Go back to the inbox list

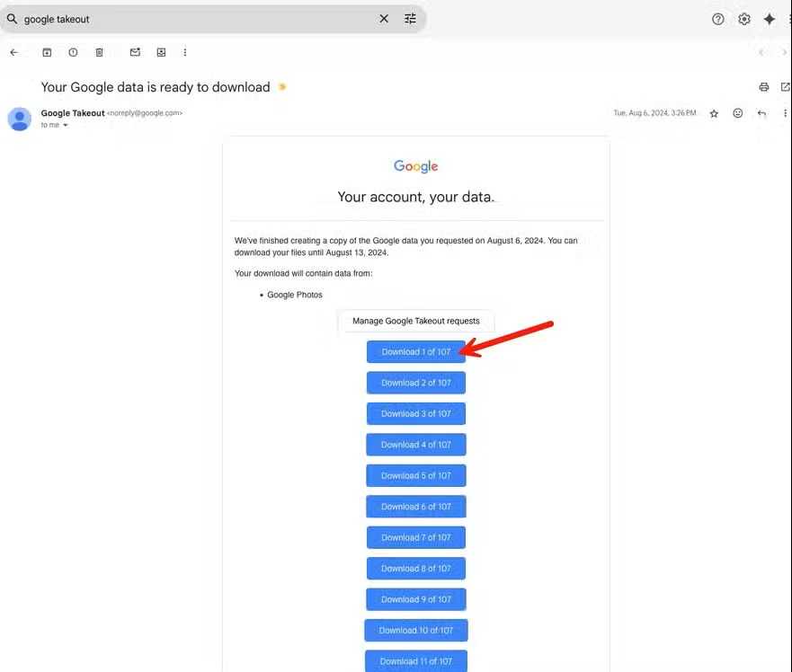pyautogui.click(x=13, y=52)
